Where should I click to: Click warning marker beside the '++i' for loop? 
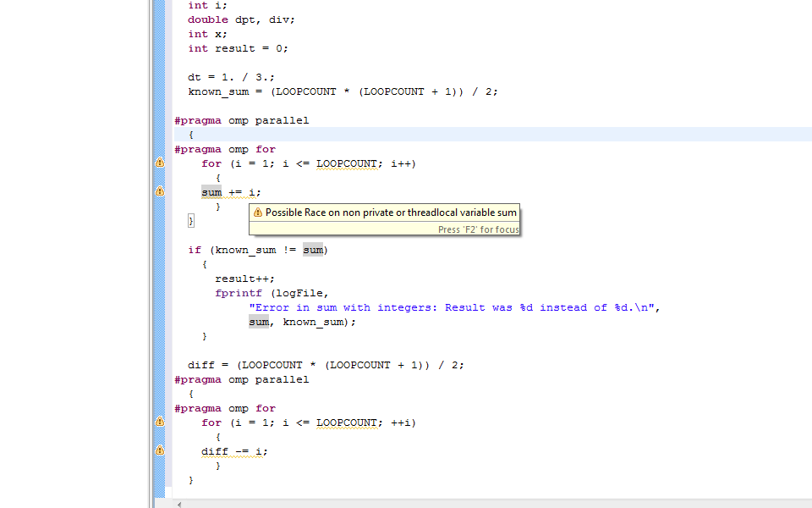coord(160,422)
